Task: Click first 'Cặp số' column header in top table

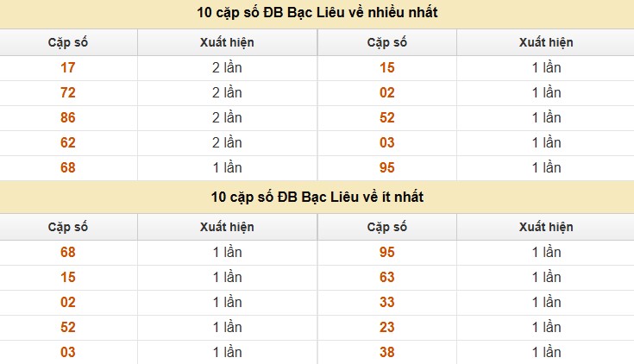Action: 68,42
